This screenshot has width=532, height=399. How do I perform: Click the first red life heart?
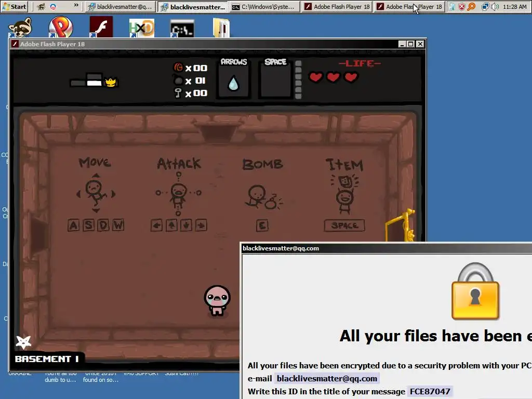click(315, 77)
